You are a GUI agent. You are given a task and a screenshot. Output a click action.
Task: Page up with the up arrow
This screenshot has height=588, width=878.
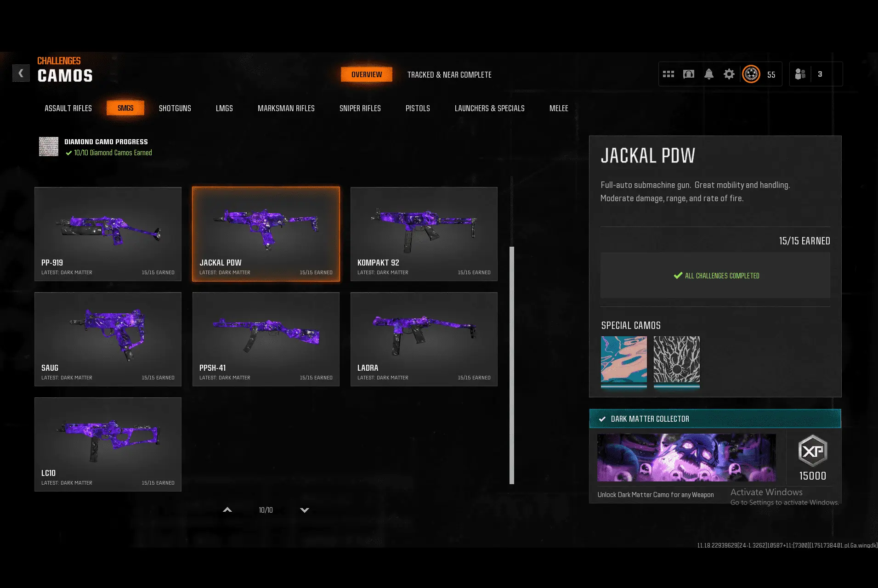227,510
